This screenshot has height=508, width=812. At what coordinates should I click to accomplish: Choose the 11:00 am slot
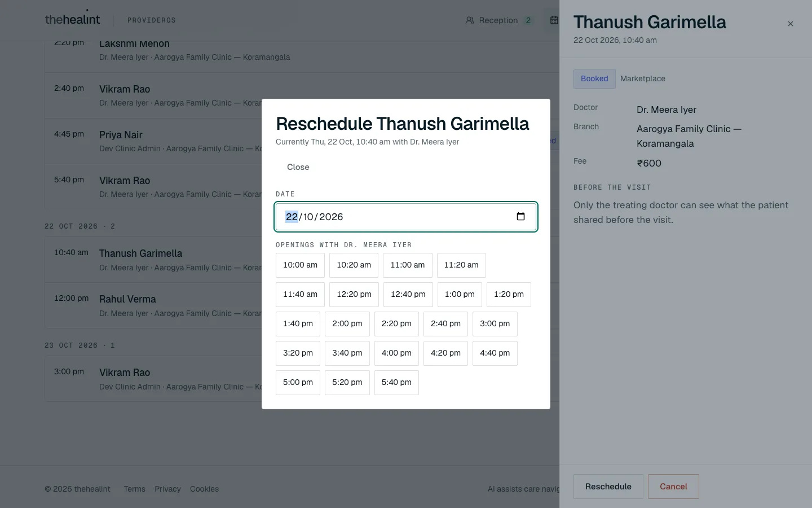pyautogui.click(x=408, y=265)
